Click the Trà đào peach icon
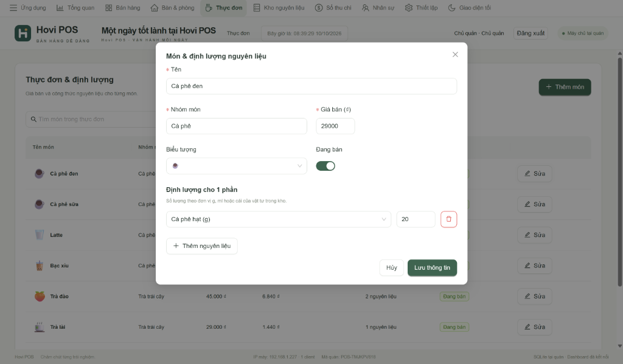Viewport: 623px width, 364px height. (40, 296)
